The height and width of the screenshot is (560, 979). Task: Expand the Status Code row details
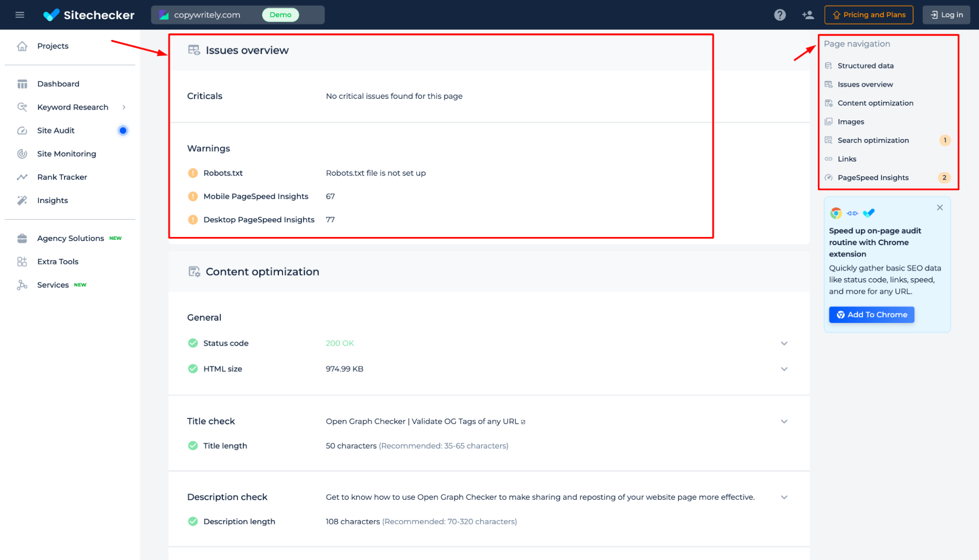[783, 344]
